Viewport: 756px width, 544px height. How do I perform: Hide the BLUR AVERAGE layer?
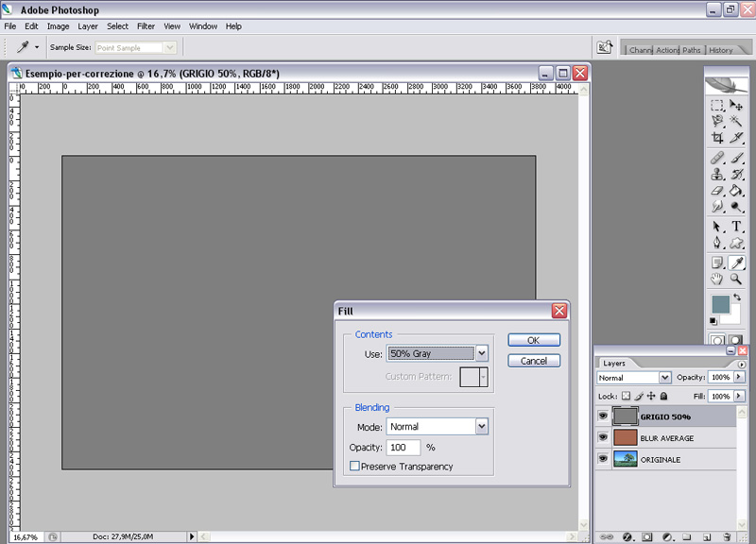[603, 438]
